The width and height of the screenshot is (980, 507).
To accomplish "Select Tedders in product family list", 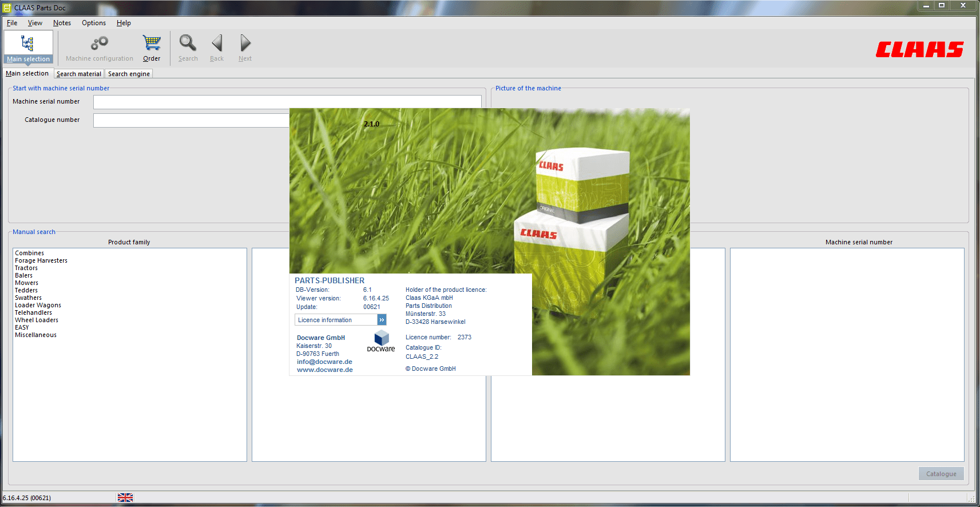I will pos(26,290).
